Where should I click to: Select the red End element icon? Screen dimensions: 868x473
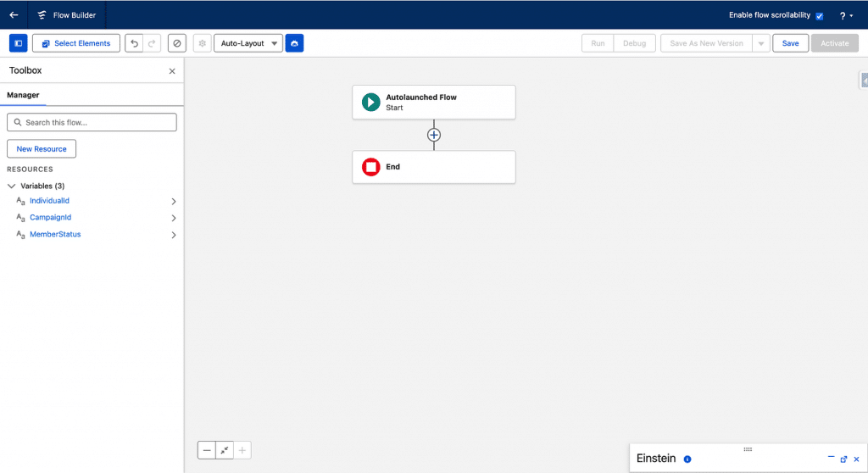click(x=370, y=167)
